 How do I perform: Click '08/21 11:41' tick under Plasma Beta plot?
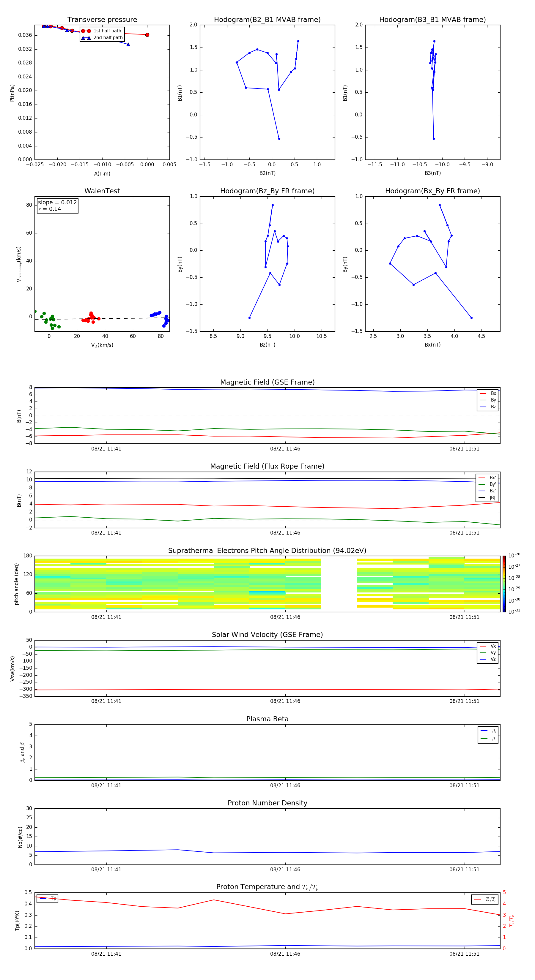click(x=106, y=785)
